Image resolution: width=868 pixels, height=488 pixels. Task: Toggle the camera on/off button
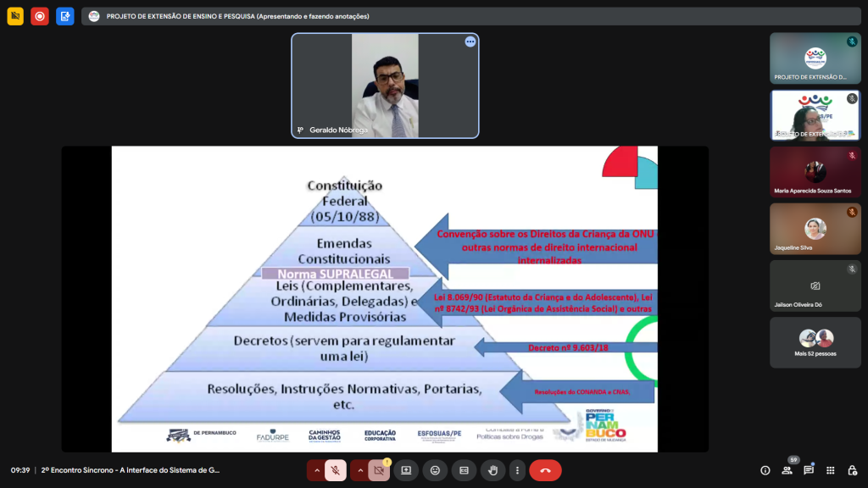point(379,470)
